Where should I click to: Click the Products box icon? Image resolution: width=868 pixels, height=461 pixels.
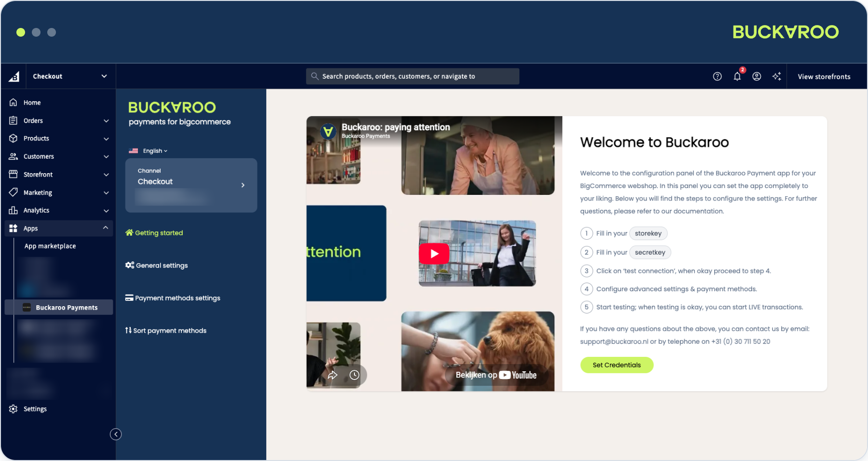pyautogui.click(x=14, y=138)
